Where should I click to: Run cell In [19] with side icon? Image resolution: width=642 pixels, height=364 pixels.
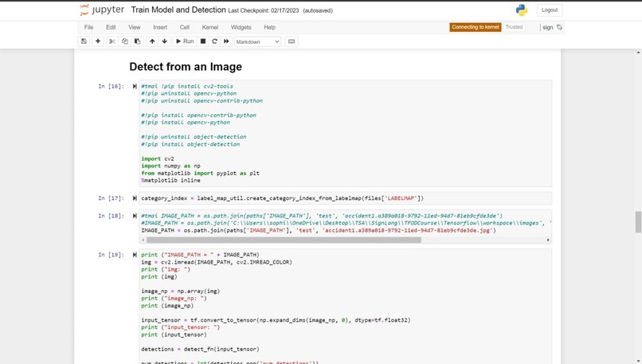[x=135, y=255]
